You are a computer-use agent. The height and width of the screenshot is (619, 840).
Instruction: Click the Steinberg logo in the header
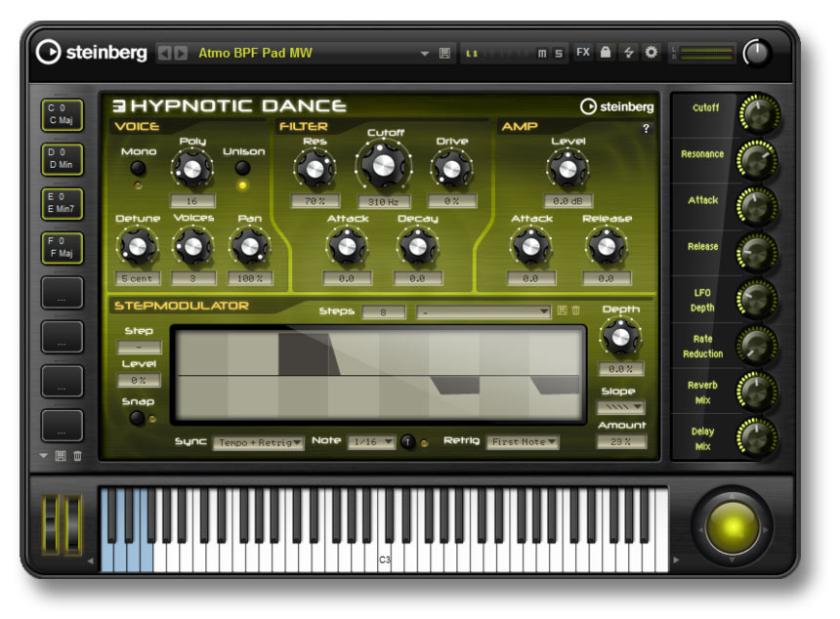91,53
